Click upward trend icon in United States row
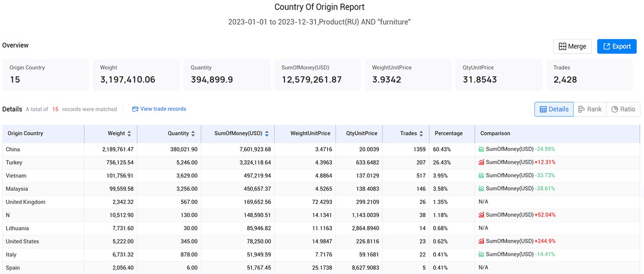 [481, 241]
